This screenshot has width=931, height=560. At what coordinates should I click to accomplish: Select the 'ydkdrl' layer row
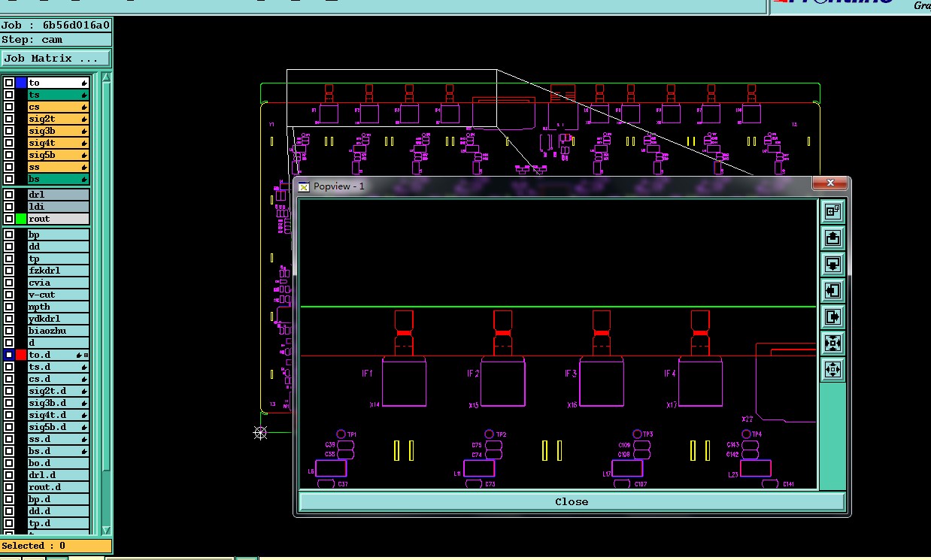tap(59, 319)
